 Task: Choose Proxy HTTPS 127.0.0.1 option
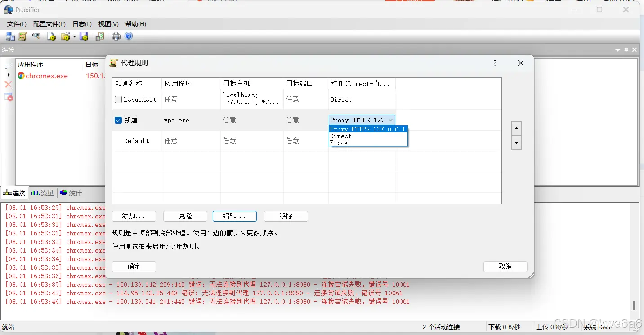(368, 129)
